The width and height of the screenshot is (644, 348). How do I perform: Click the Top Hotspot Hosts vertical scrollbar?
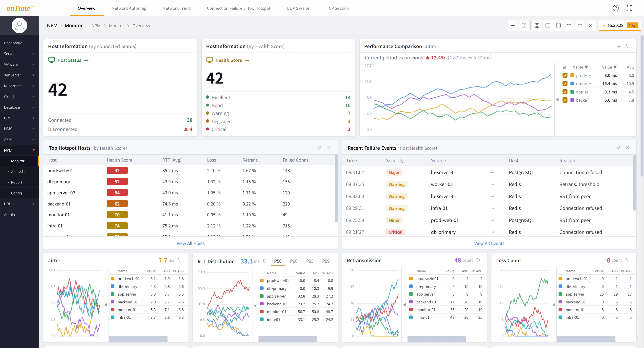(x=336, y=188)
